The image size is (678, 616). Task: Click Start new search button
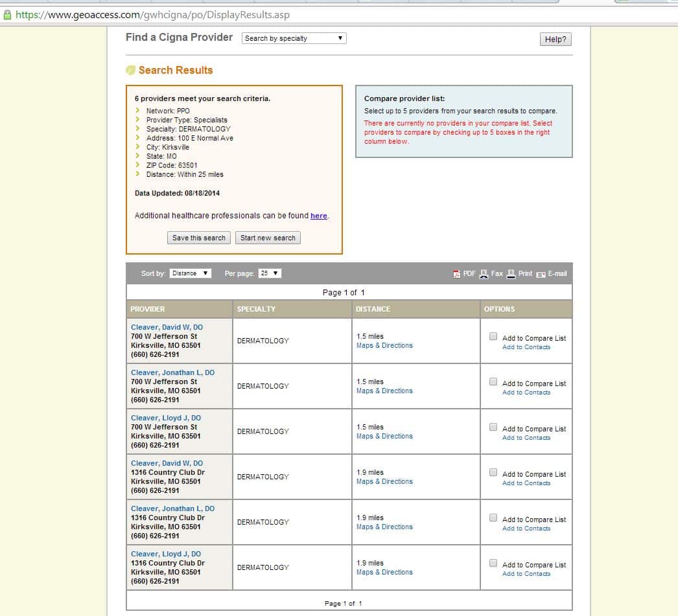point(268,238)
